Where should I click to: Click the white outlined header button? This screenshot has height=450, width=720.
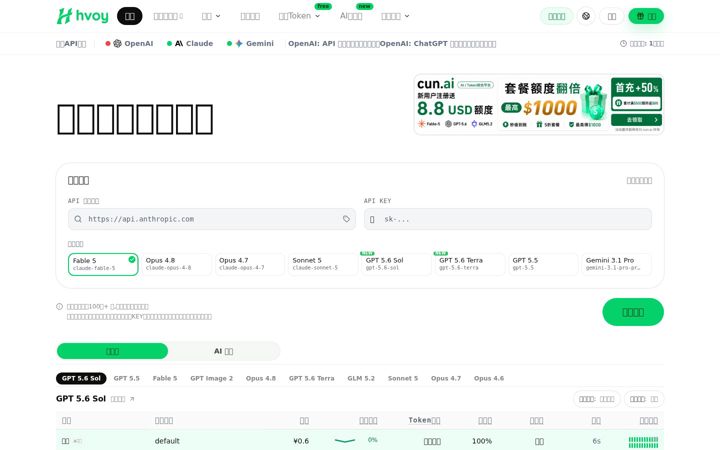[x=612, y=16]
